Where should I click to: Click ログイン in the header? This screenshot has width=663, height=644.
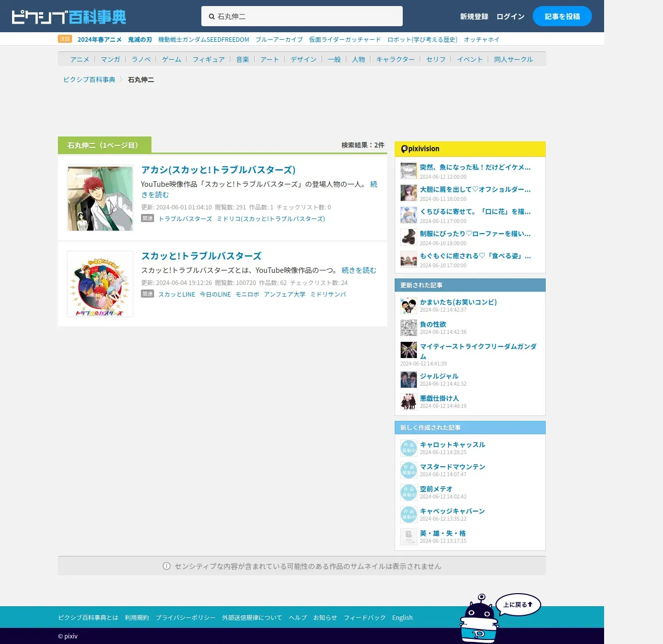[x=510, y=17]
